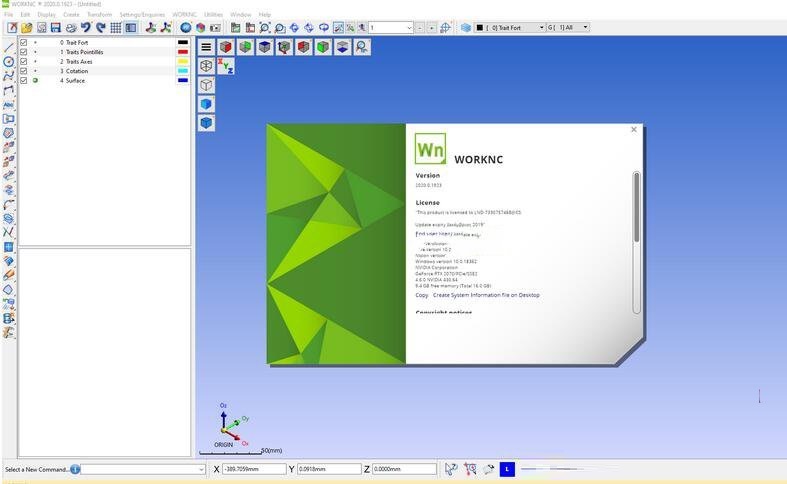This screenshot has height=484, width=787.
Task: Click the plus button next to the number field
Action: (432, 28)
